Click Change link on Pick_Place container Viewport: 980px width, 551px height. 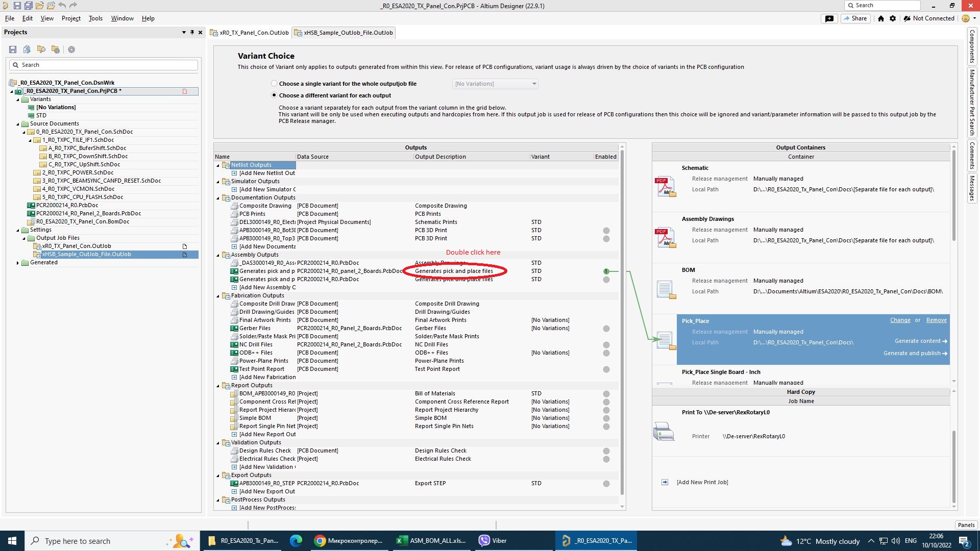tap(900, 320)
